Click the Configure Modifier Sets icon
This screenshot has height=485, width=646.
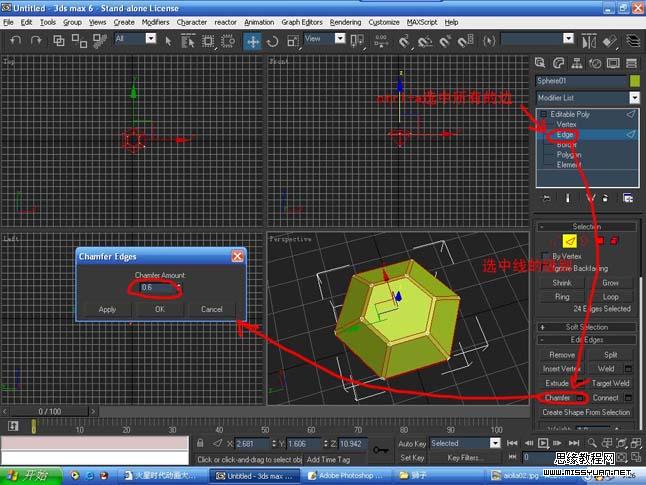coord(628,198)
